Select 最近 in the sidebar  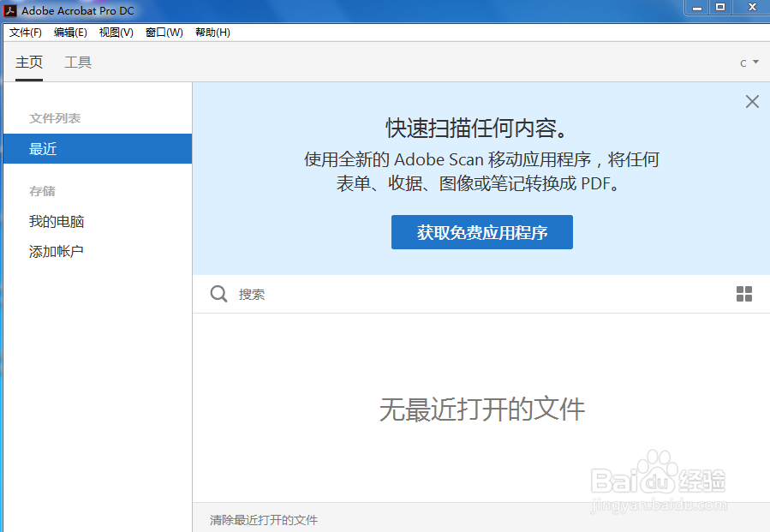[x=43, y=148]
